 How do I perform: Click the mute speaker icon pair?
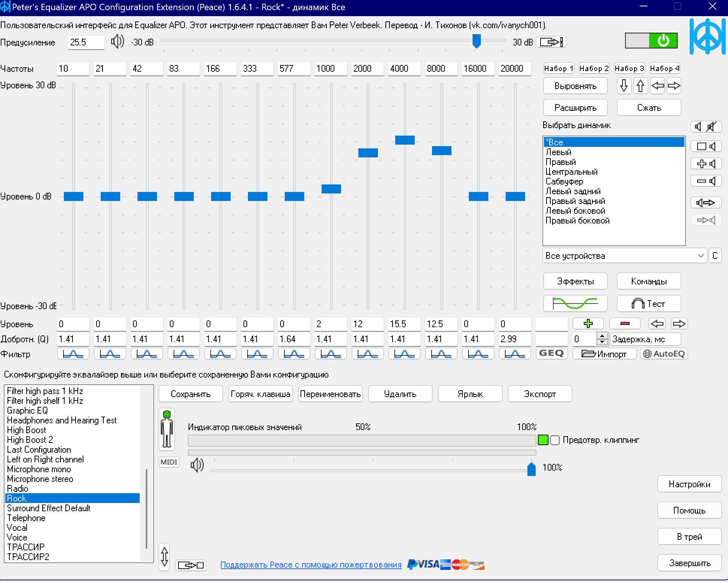[x=705, y=127]
